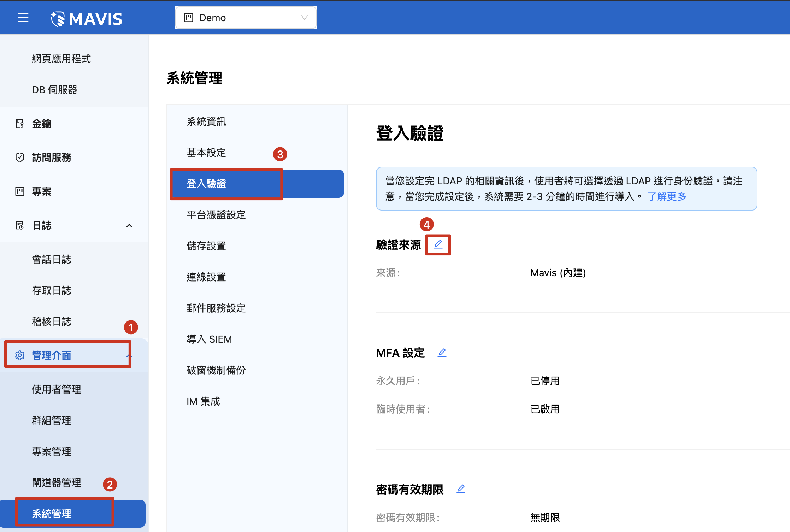The image size is (790, 532).
Task: Click the Mavis (內建) source value
Action: point(558,273)
